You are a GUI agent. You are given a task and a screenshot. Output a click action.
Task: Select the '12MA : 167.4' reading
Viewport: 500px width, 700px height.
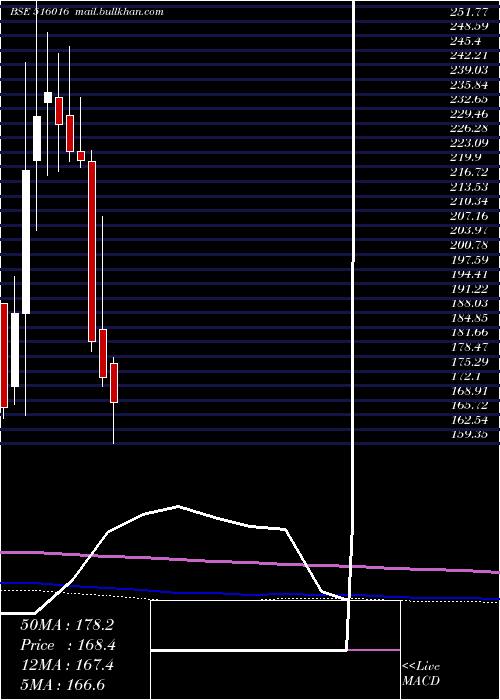67,665
